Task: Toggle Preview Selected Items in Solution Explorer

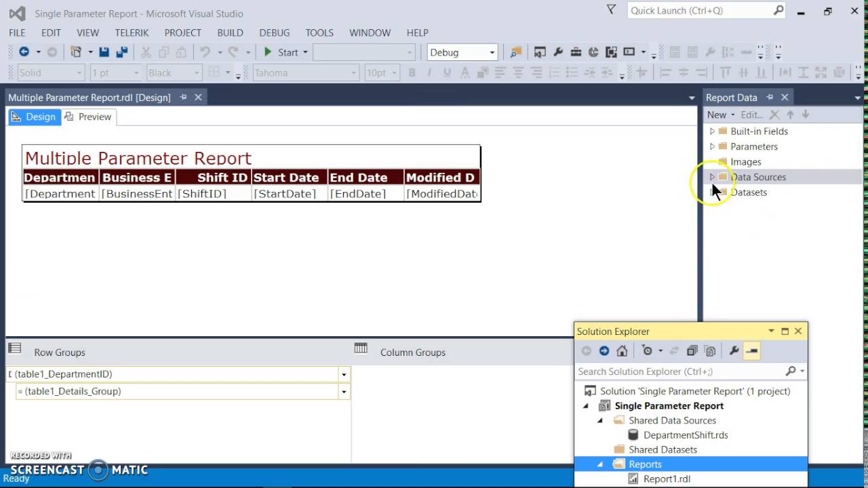Action: [751, 351]
